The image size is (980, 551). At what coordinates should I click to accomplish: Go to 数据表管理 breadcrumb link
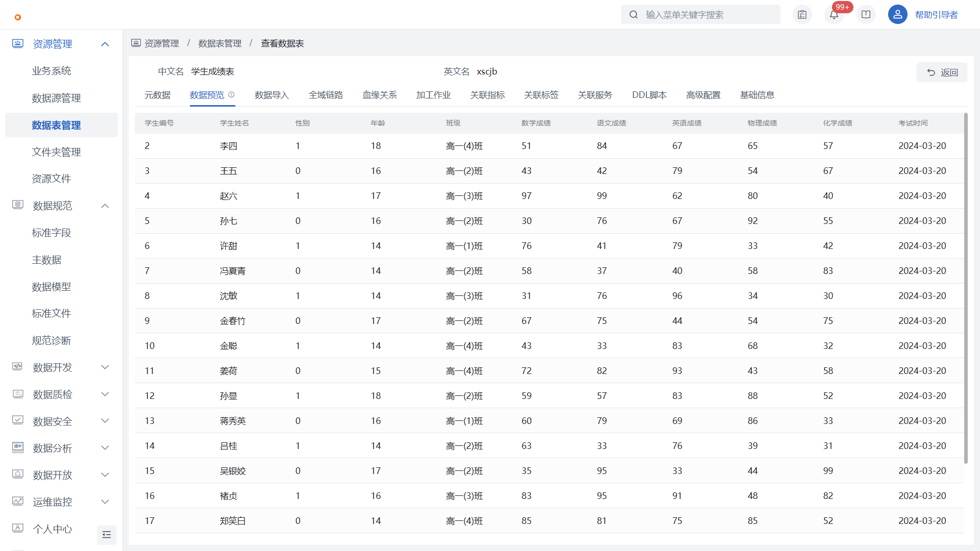point(220,43)
